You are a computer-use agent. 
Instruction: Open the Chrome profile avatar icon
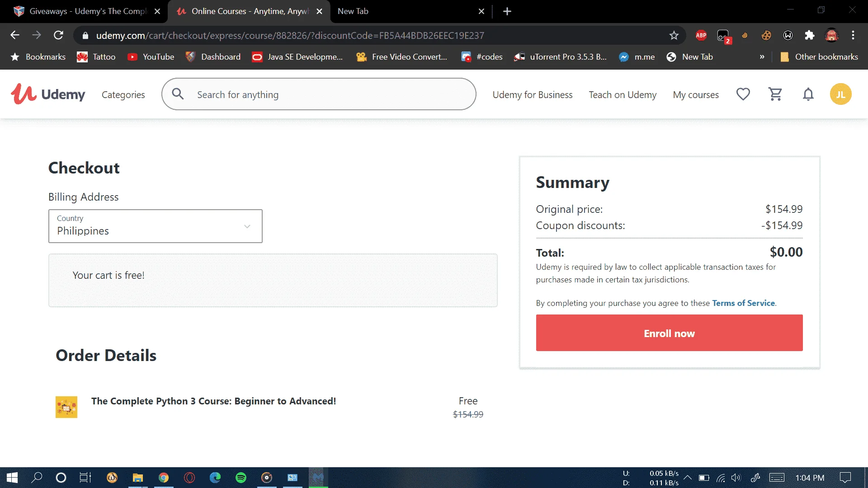[831, 35]
